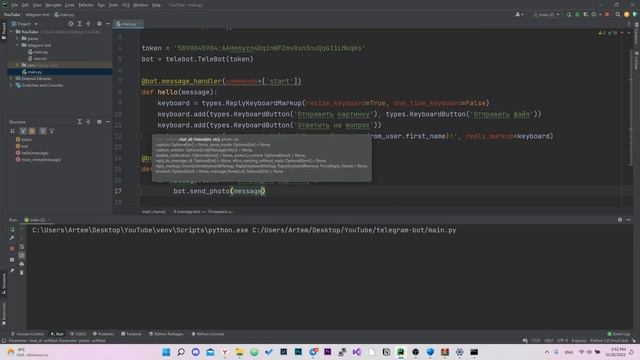Hide the Structure panel

coord(108,122)
